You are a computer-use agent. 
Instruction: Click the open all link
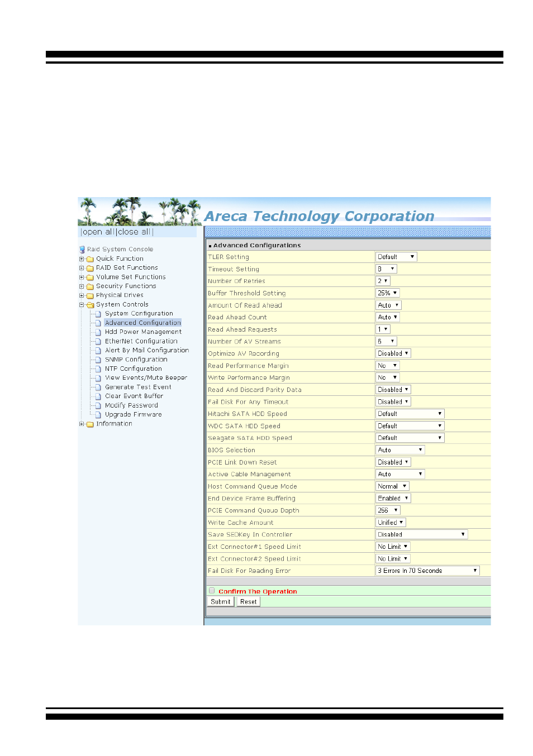click(x=98, y=232)
